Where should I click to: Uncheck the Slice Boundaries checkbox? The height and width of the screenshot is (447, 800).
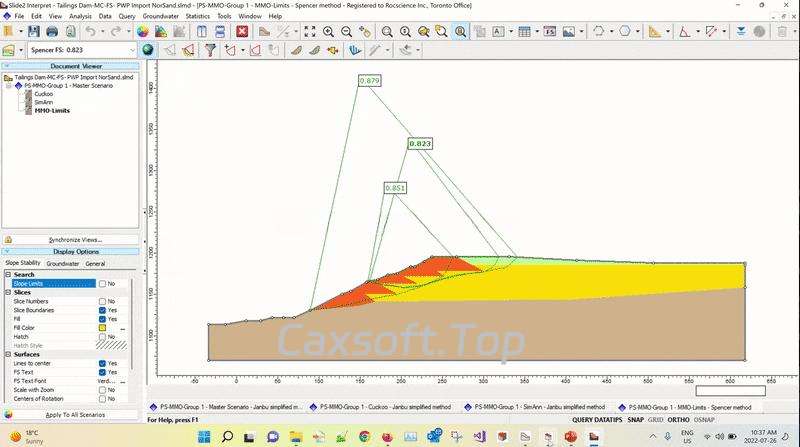pos(102,310)
